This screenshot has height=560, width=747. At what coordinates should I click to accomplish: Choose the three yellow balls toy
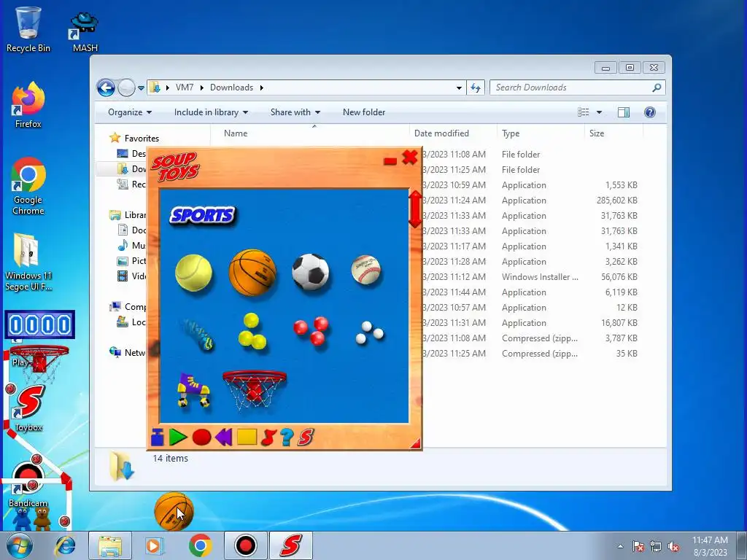[252, 332]
